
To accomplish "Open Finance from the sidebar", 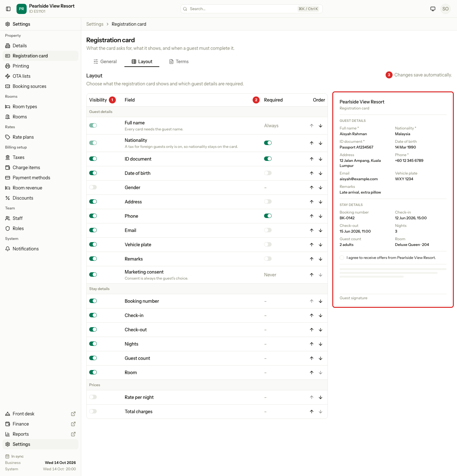I will 40,424.
